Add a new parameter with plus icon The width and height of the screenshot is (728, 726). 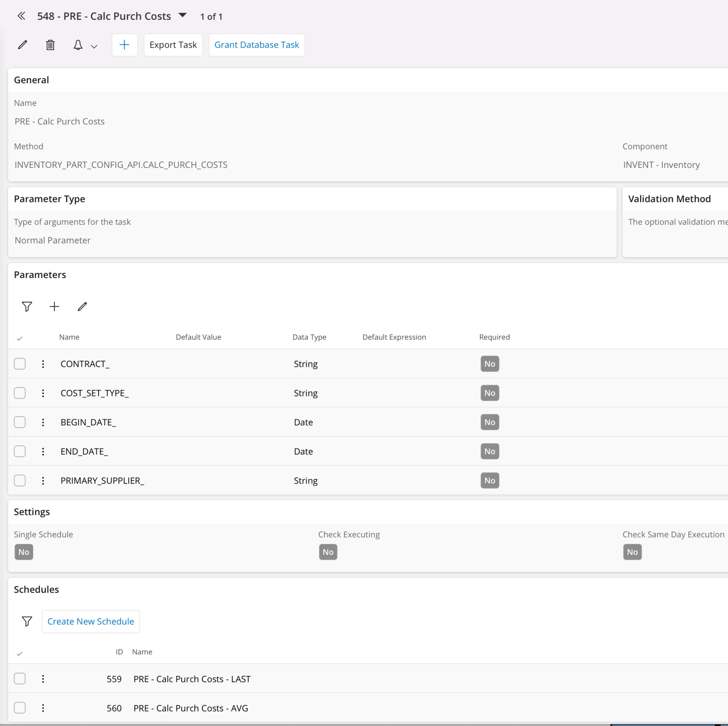[x=54, y=307]
